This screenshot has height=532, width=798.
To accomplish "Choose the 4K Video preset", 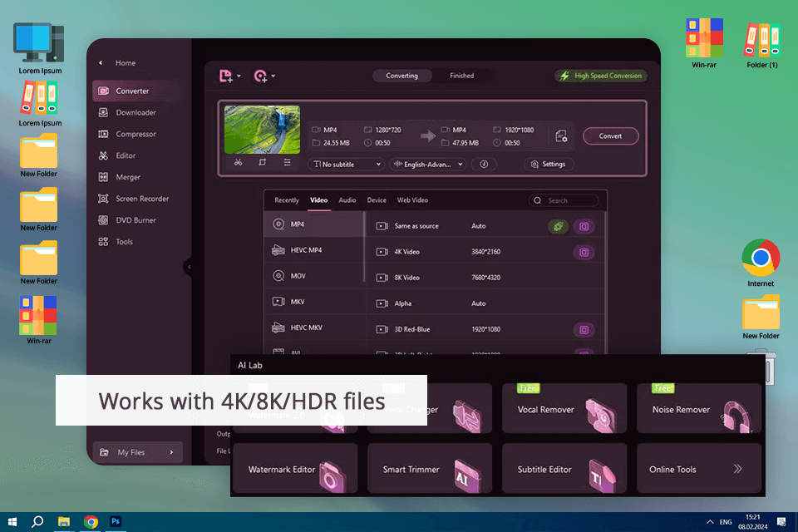I will click(x=486, y=252).
